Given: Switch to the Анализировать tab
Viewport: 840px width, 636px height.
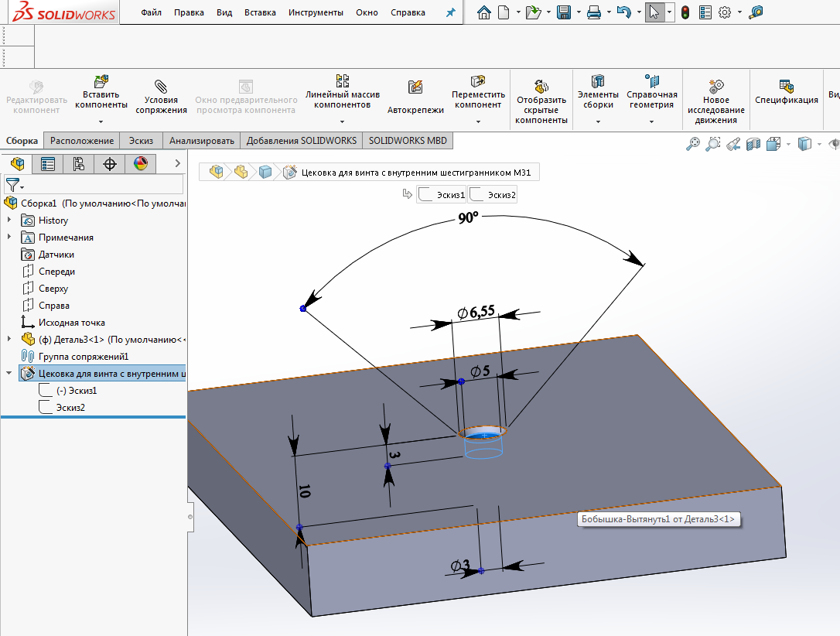Looking at the screenshot, I should (x=201, y=141).
